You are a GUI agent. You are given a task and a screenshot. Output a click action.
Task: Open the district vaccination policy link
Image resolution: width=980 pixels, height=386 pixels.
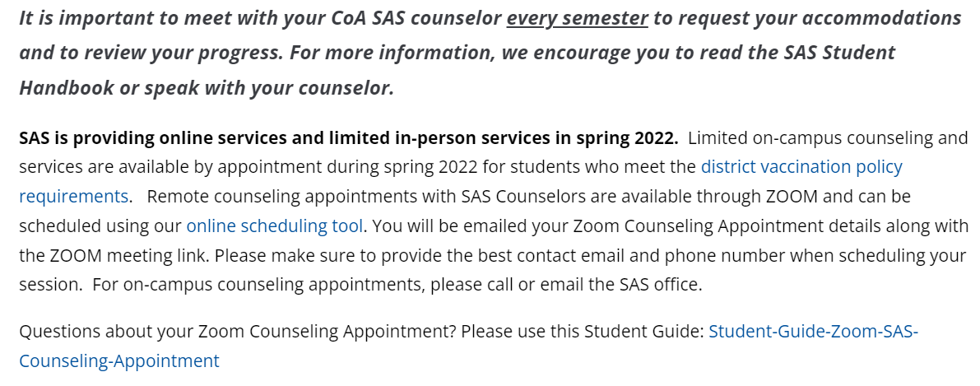pos(801,167)
